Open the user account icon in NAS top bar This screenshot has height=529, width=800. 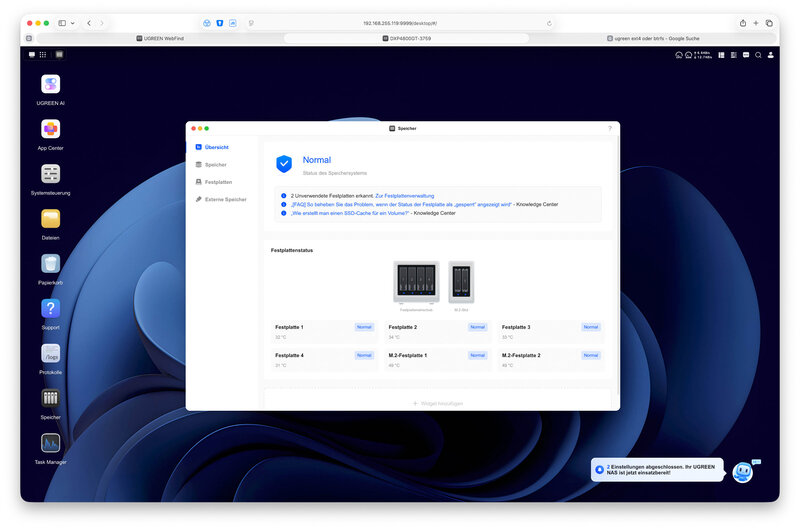(x=770, y=55)
